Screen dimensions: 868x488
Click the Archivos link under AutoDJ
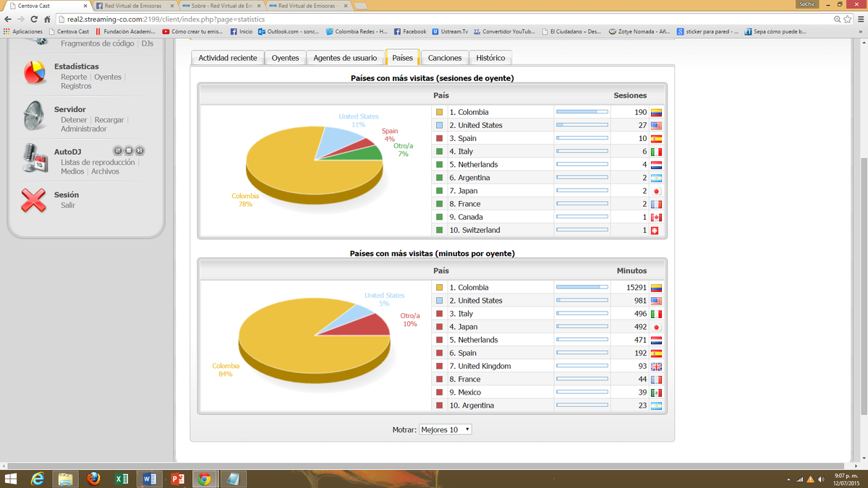point(106,171)
